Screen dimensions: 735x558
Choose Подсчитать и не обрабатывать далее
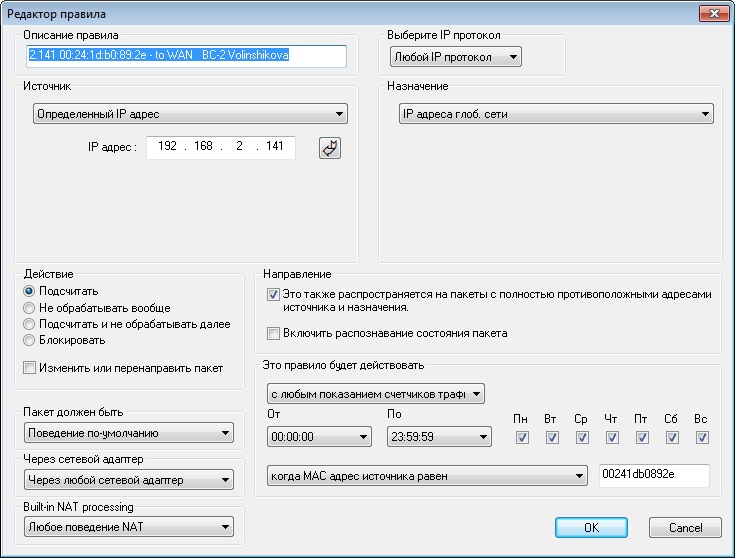(29, 324)
